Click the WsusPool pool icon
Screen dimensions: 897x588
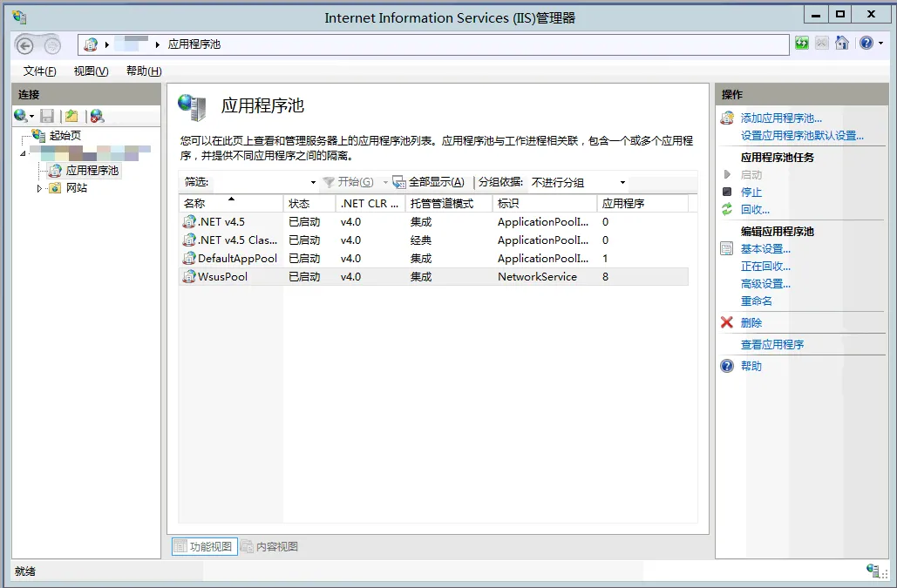pos(189,276)
